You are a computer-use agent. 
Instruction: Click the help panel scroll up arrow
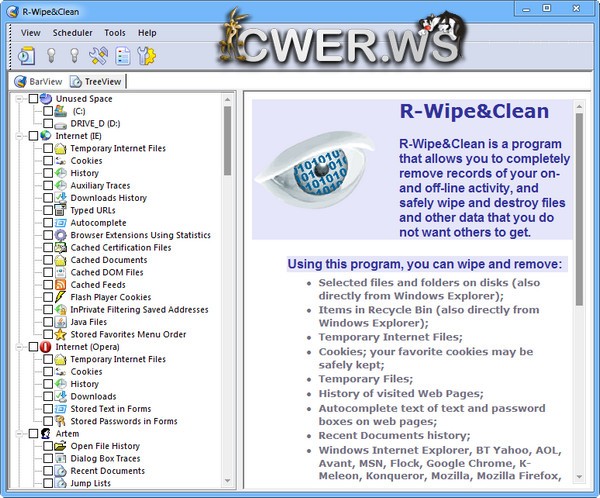pos(579,106)
